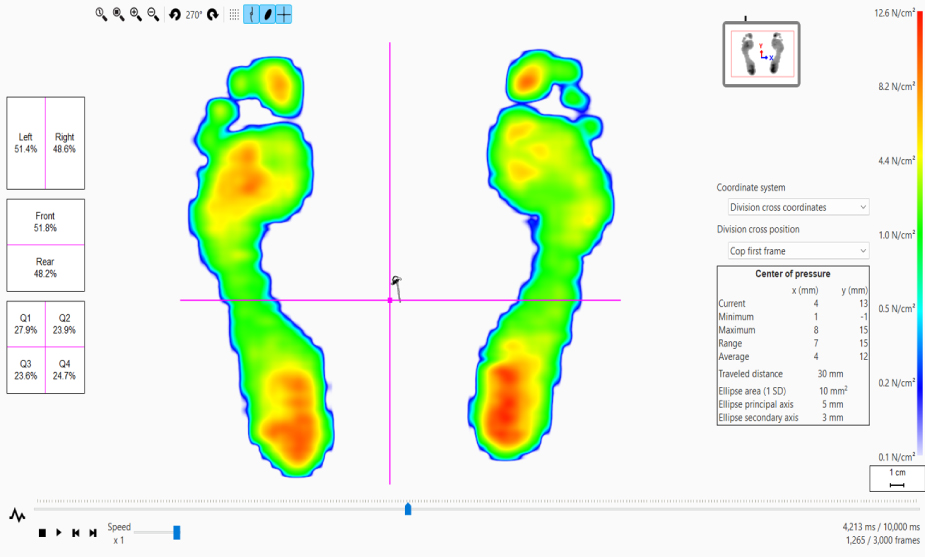925x557 pixels.
Task: Click the sensor orientation thumbnail
Action: (761, 54)
